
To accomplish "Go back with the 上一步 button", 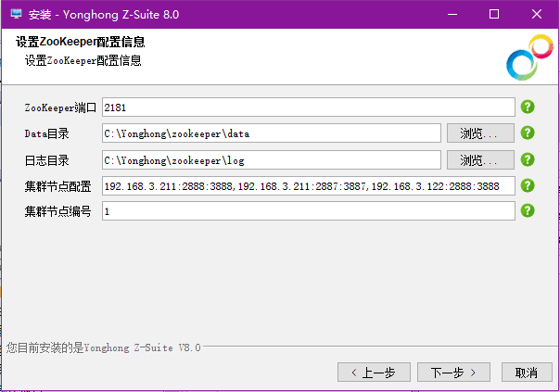I will tap(374, 373).
